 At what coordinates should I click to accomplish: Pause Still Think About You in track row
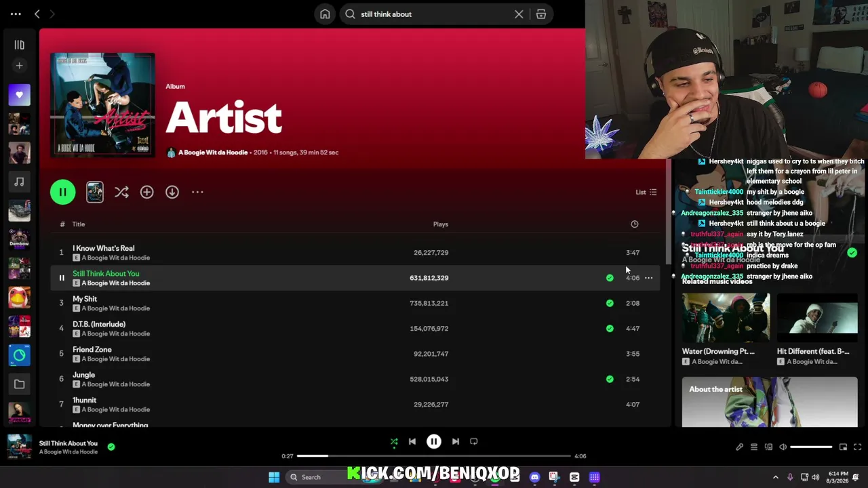click(61, 278)
